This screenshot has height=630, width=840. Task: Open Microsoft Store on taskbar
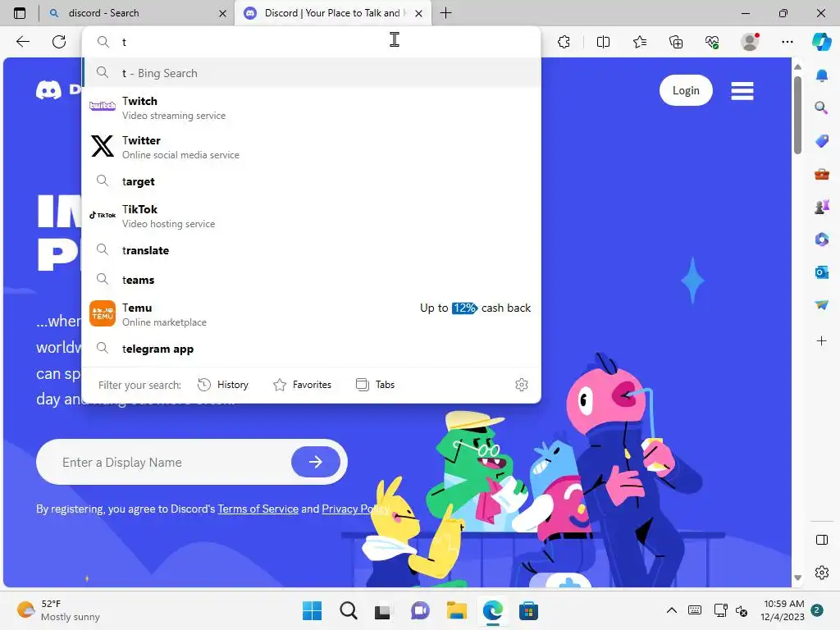(528, 610)
